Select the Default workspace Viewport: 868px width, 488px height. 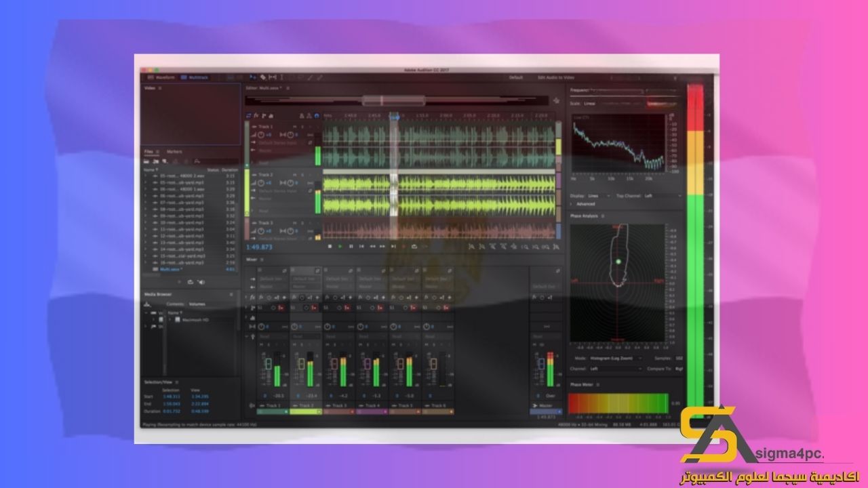pyautogui.click(x=515, y=77)
